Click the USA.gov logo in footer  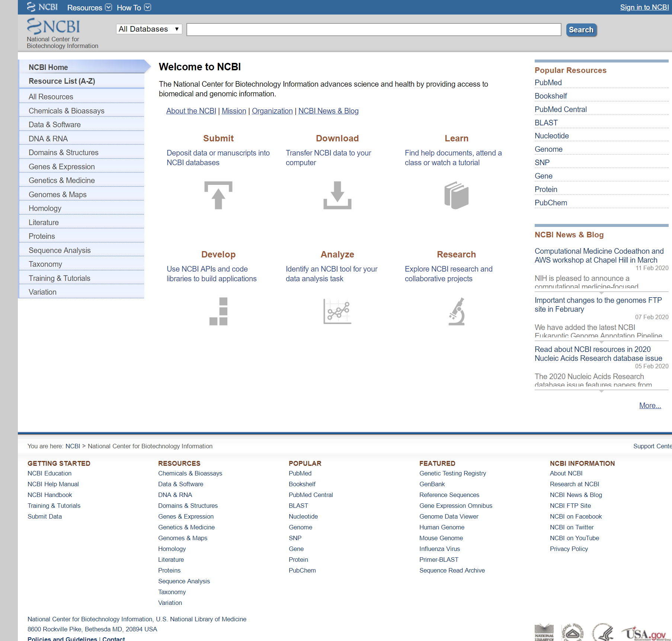point(644,633)
